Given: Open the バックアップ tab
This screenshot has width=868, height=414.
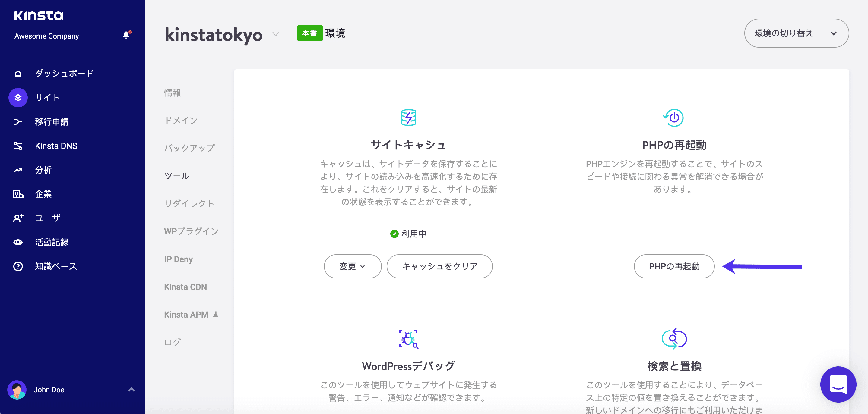Looking at the screenshot, I should 189,148.
